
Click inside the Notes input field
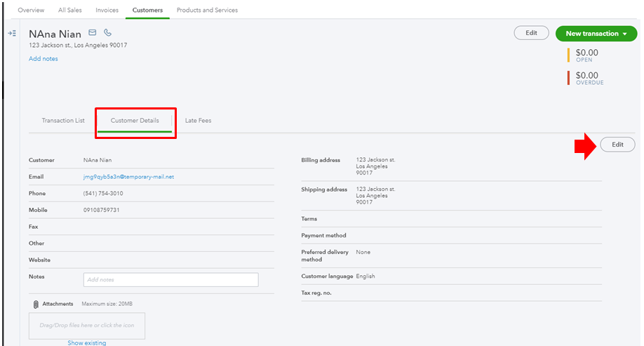[x=170, y=279]
